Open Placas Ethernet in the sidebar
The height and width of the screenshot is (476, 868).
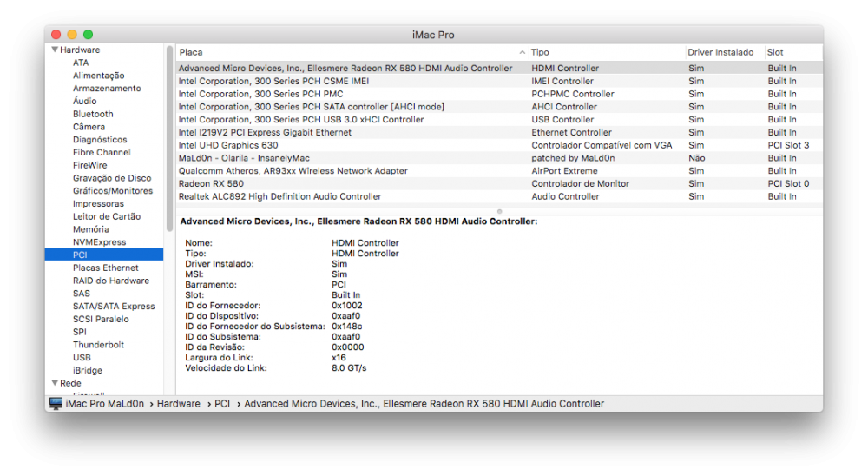tap(106, 268)
